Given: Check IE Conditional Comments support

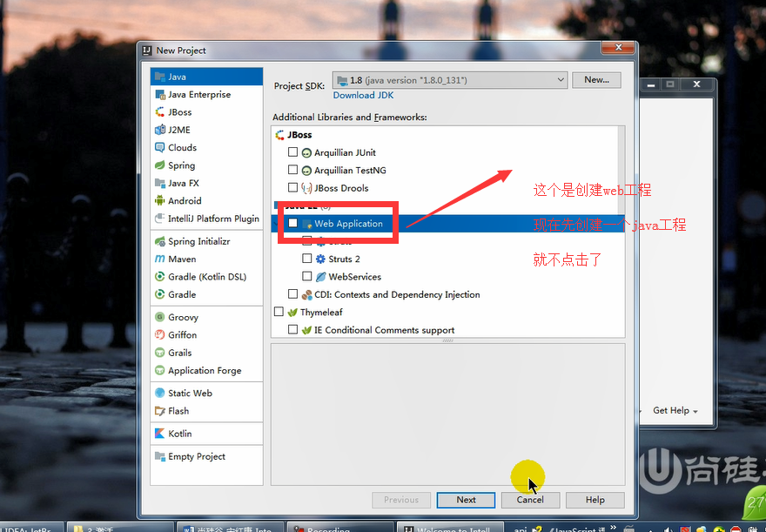Looking at the screenshot, I should [x=292, y=329].
